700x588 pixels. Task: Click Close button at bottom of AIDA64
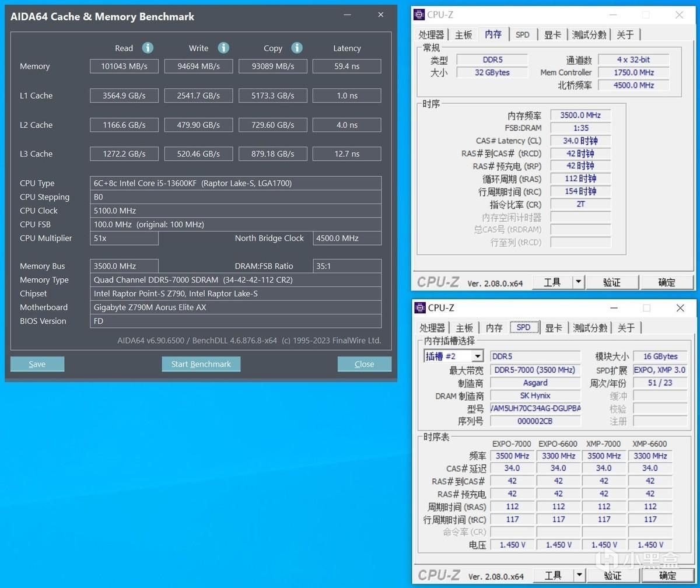coord(365,364)
